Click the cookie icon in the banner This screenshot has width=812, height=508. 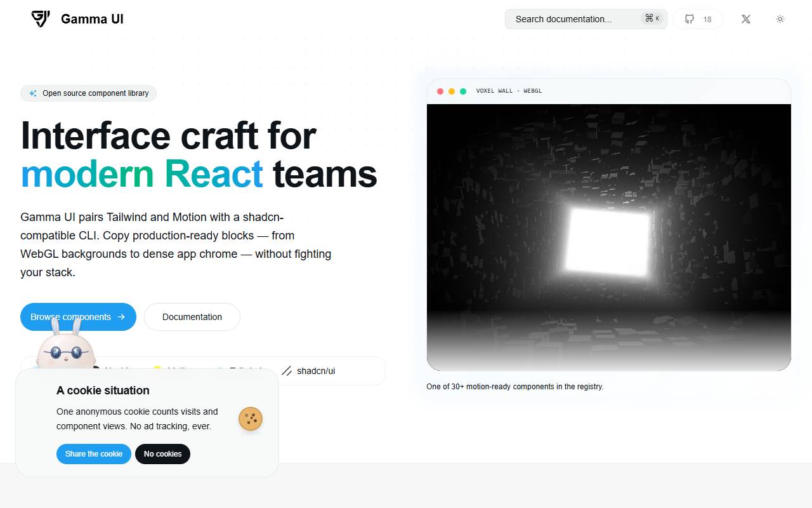click(x=251, y=419)
